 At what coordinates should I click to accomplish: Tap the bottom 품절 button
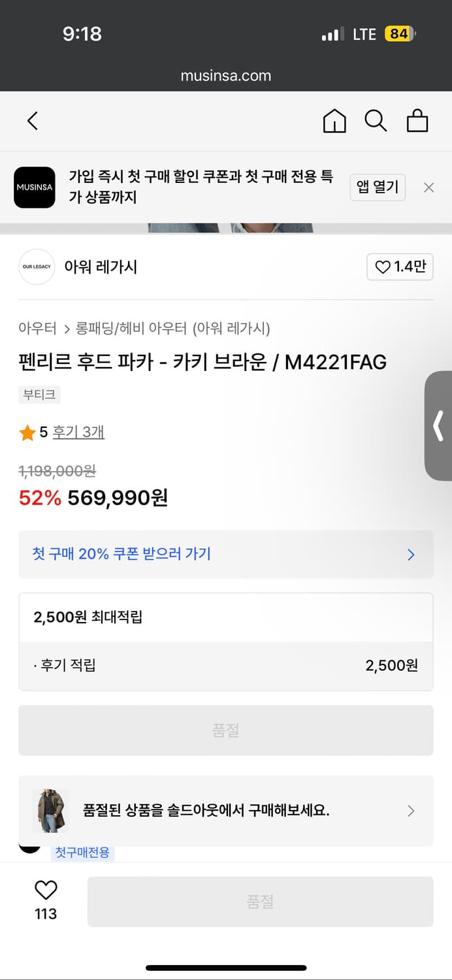click(x=260, y=902)
